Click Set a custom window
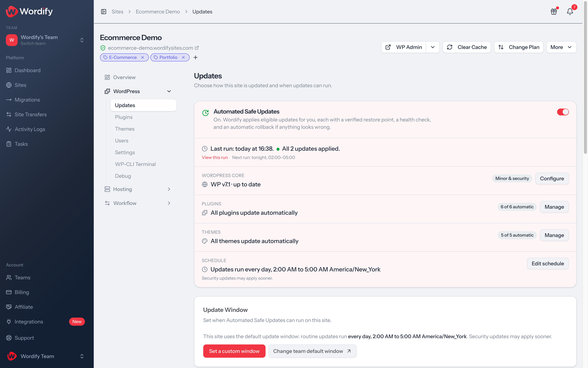Viewport: 588px width, 368px height. (234, 351)
